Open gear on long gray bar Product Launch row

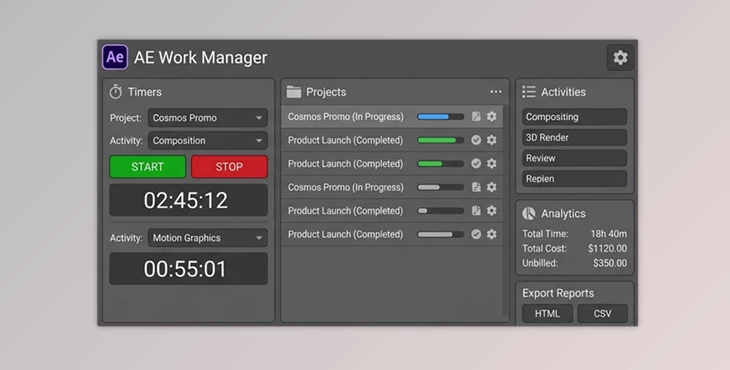(492, 234)
